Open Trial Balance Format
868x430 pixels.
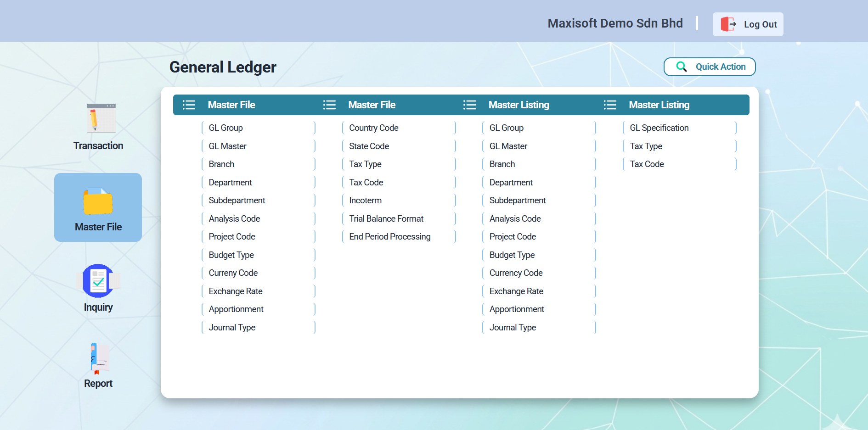(x=399, y=218)
